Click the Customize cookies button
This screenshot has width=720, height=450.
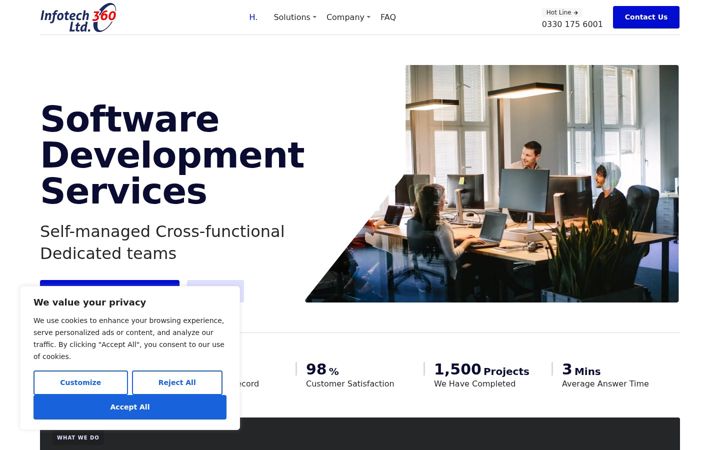[x=80, y=382]
